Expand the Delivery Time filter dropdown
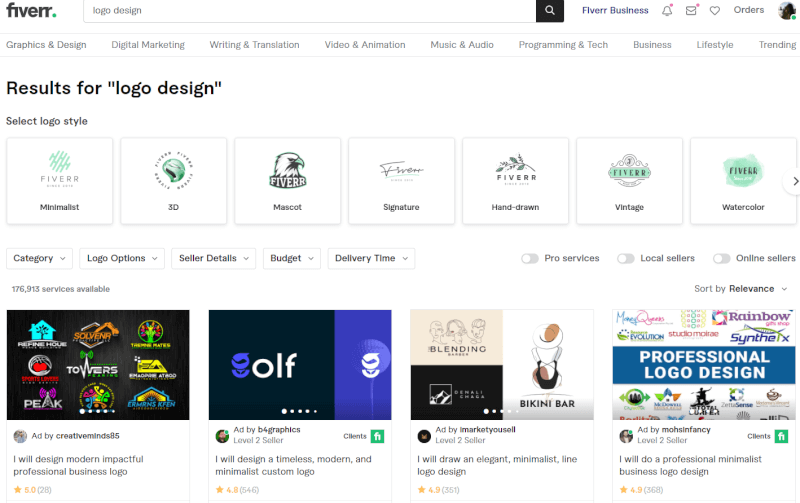 pyautogui.click(x=371, y=258)
